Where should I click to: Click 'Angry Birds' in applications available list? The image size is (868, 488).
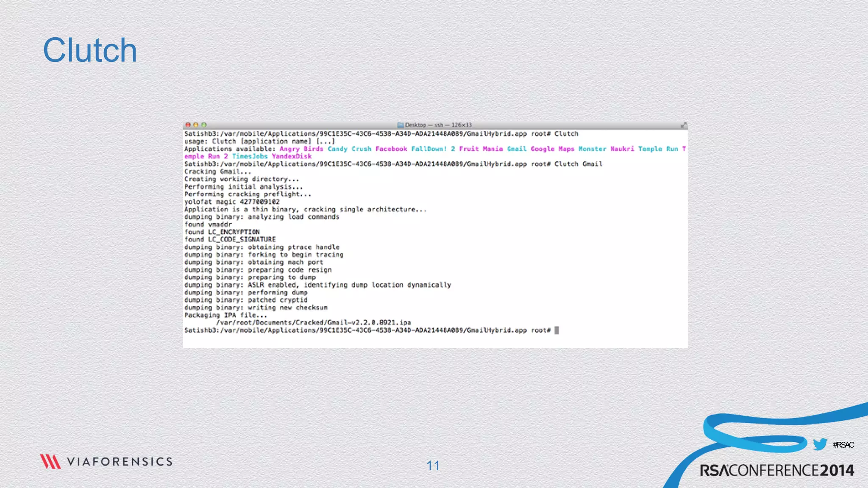point(301,149)
